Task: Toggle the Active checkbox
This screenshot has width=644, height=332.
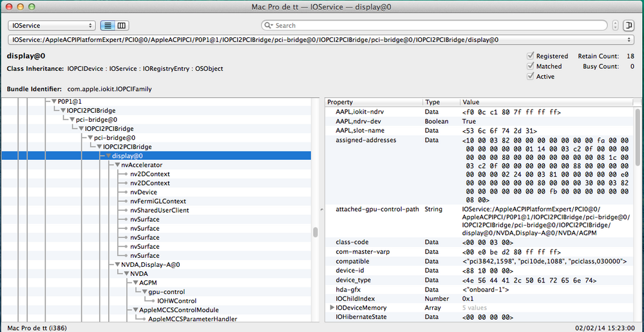Action: tap(531, 77)
